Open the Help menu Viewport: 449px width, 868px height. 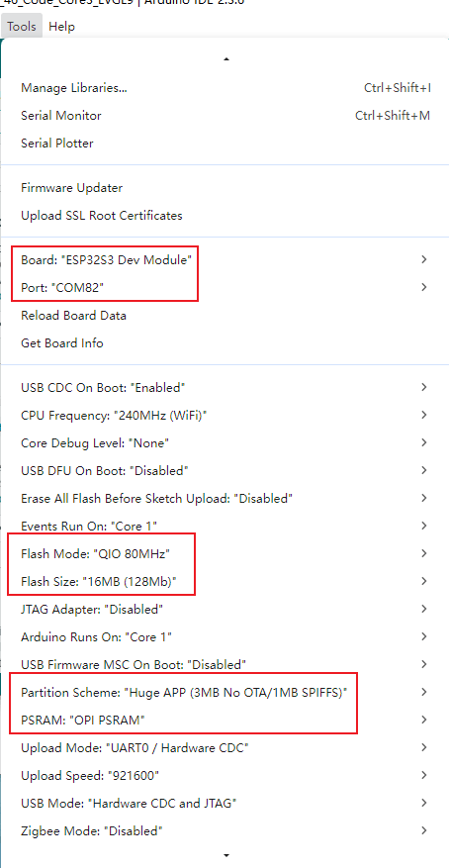(62, 26)
